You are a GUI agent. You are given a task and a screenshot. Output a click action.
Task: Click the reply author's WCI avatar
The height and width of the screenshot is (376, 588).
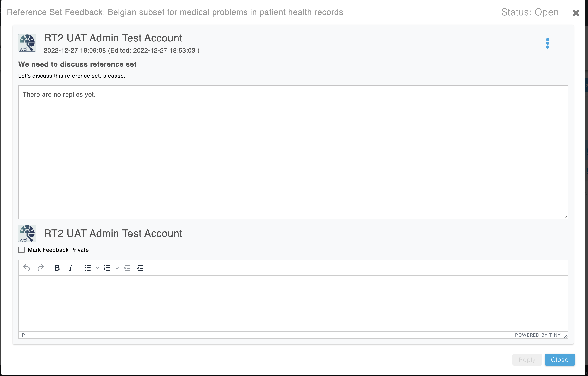27,233
